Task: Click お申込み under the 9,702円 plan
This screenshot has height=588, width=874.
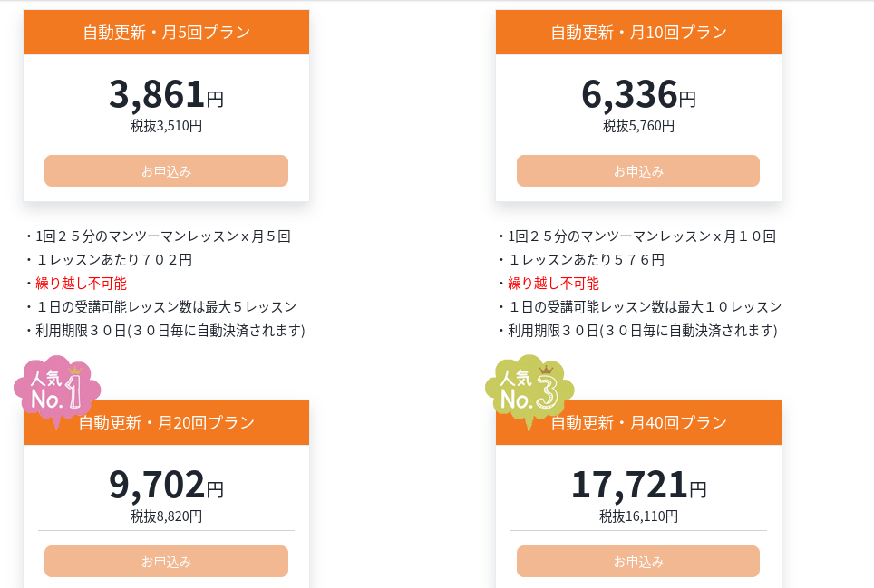Action: (166, 562)
